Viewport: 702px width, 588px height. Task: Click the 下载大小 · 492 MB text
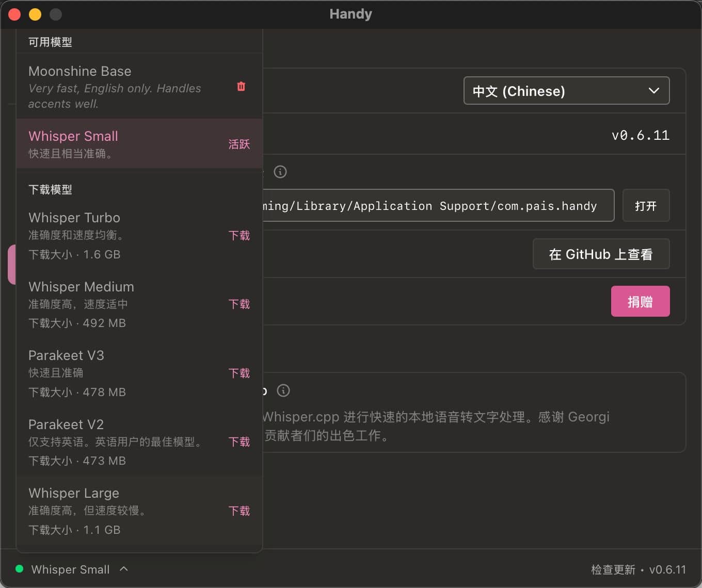click(x=77, y=323)
